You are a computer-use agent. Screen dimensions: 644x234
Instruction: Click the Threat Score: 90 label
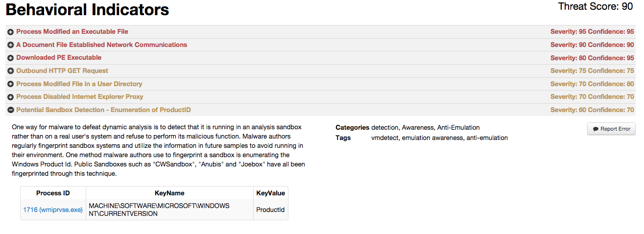click(x=596, y=7)
